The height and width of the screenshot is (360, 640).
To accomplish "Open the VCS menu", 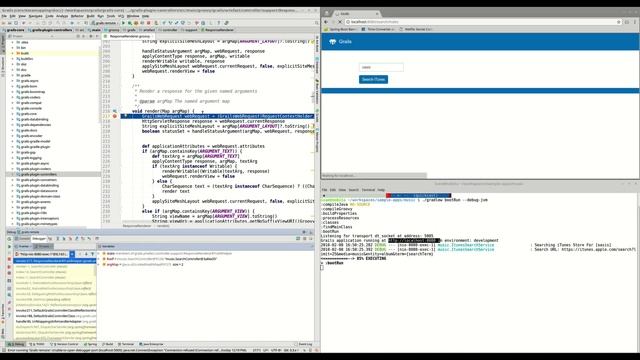I will point(121,16).
